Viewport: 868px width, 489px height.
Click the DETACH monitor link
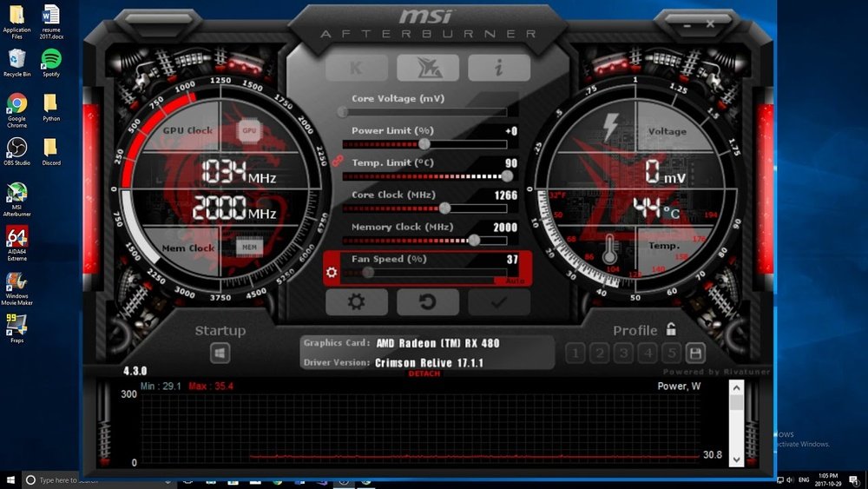pos(424,373)
